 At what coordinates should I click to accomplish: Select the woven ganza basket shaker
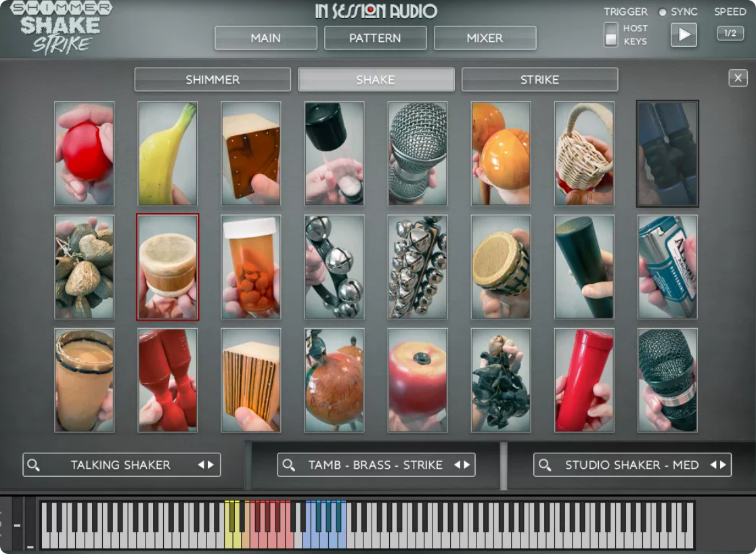[x=501, y=267]
